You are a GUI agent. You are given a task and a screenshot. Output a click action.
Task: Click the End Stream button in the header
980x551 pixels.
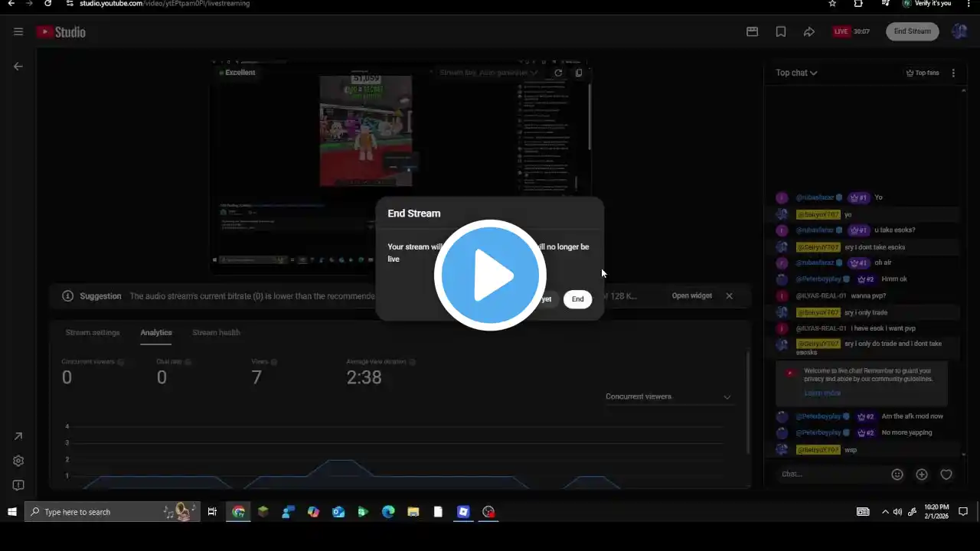coord(913,31)
